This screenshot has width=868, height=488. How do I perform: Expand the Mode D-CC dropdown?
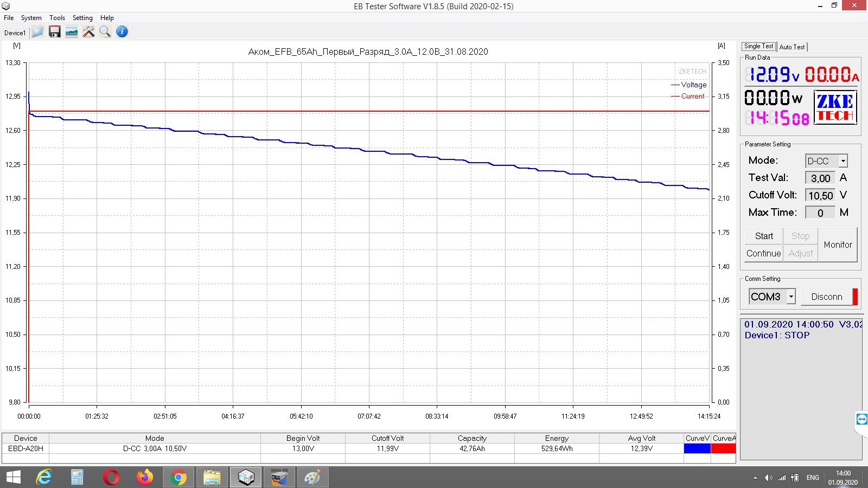point(843,161)
